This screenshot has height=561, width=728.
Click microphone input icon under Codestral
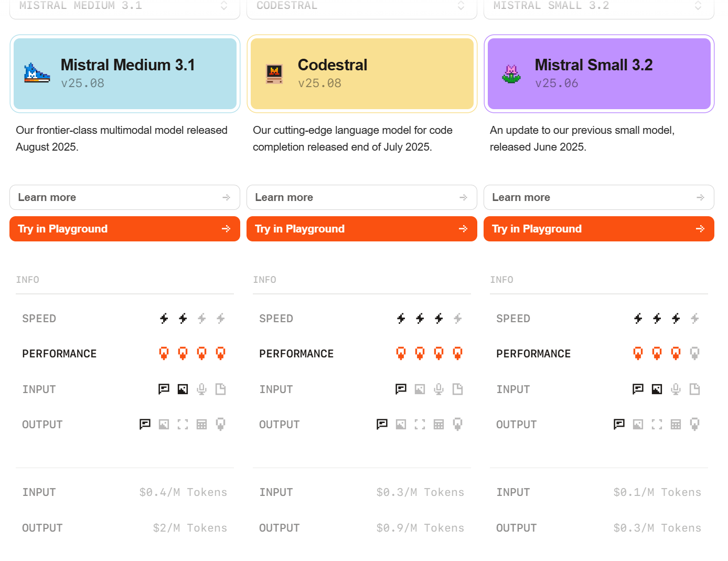coord(438,389)
